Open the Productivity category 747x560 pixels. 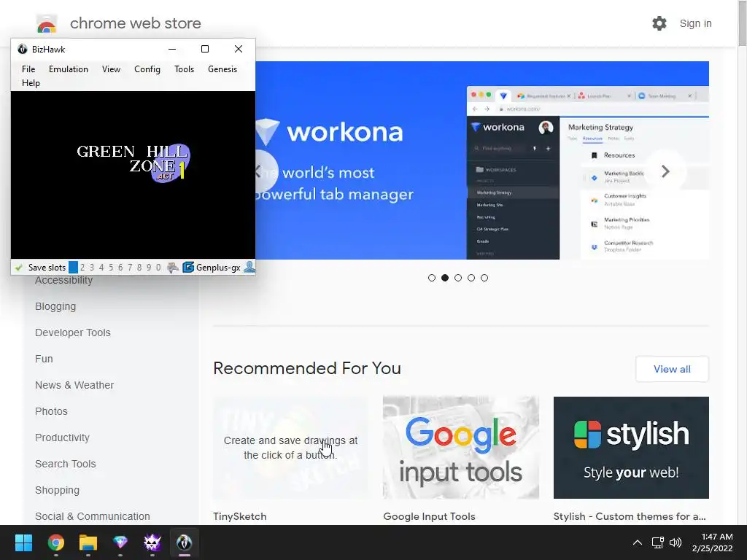pyautogui.click(x=63, y=437)
